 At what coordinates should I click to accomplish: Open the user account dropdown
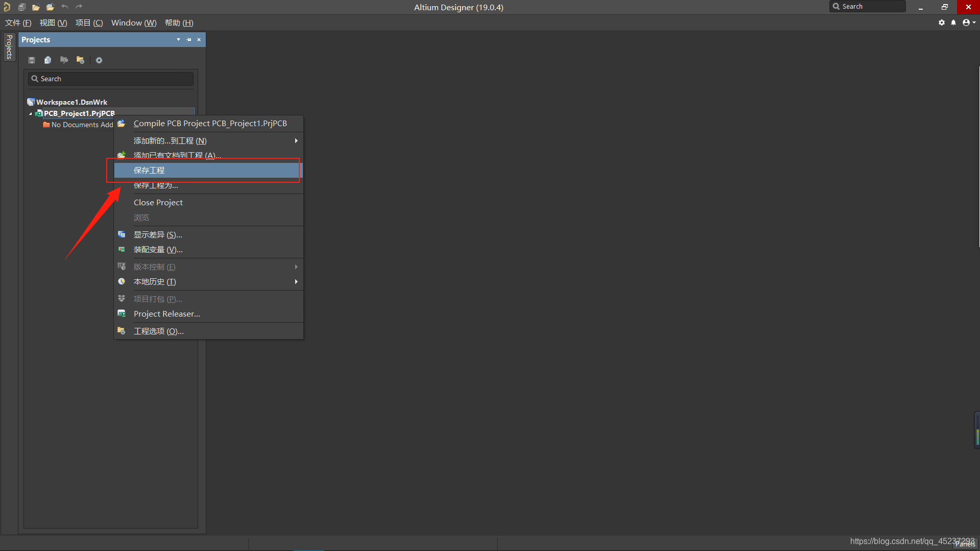[x=969, y=22]
